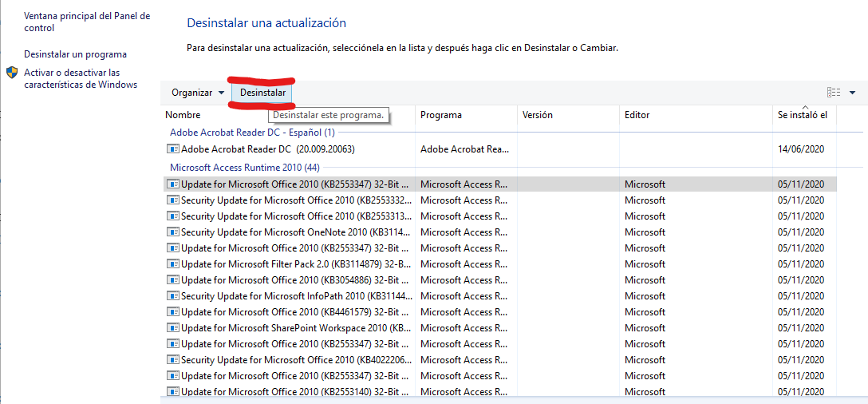
Task: Click Microsoft editor cell in InfoPath row
Action: [645, 296]
